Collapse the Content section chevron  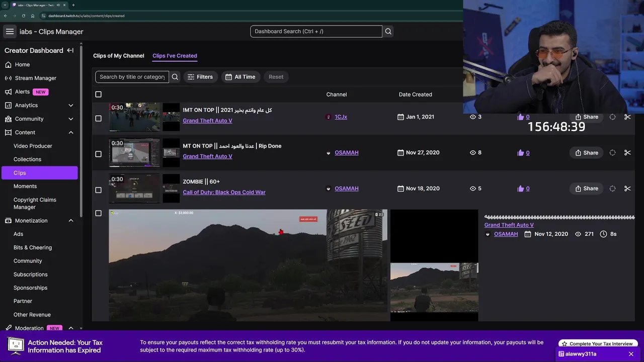pos(70,132)
